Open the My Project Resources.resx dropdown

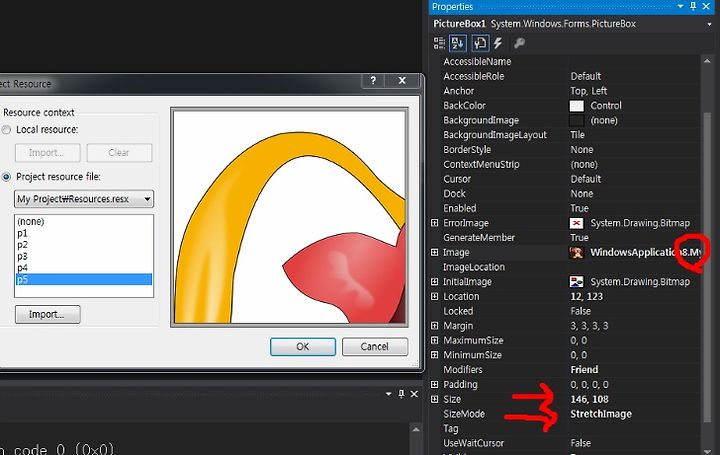pyautogui.click(x=84, y=199)
